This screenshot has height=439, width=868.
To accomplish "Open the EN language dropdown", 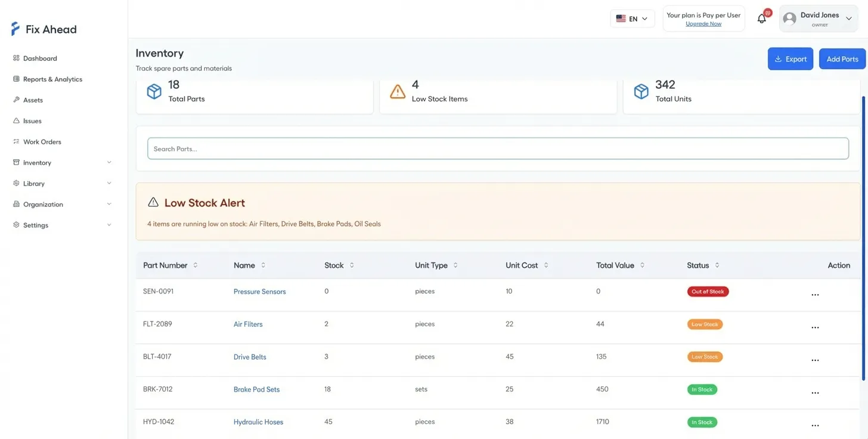I will coord(632,18).
